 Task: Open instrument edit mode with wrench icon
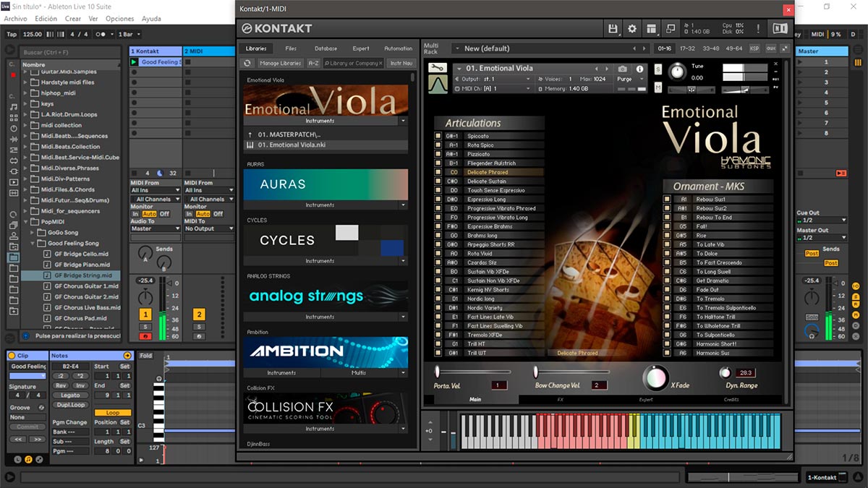(437, 68)
